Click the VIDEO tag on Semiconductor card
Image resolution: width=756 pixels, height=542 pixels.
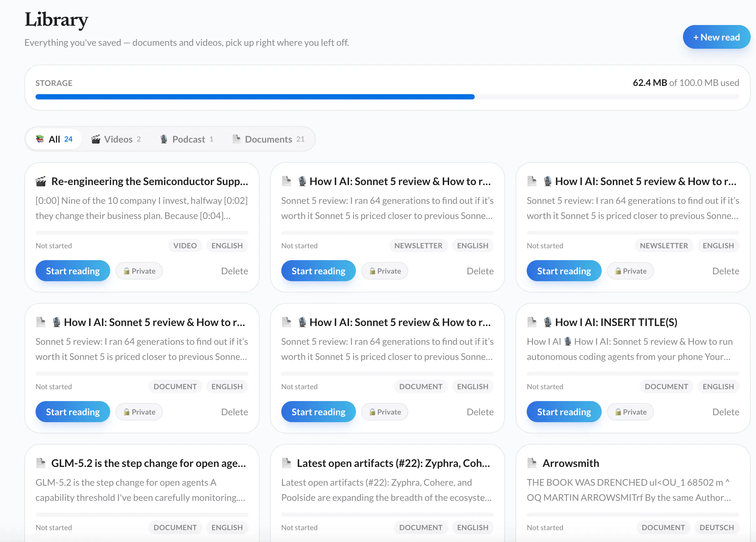[x=185, y=246]
